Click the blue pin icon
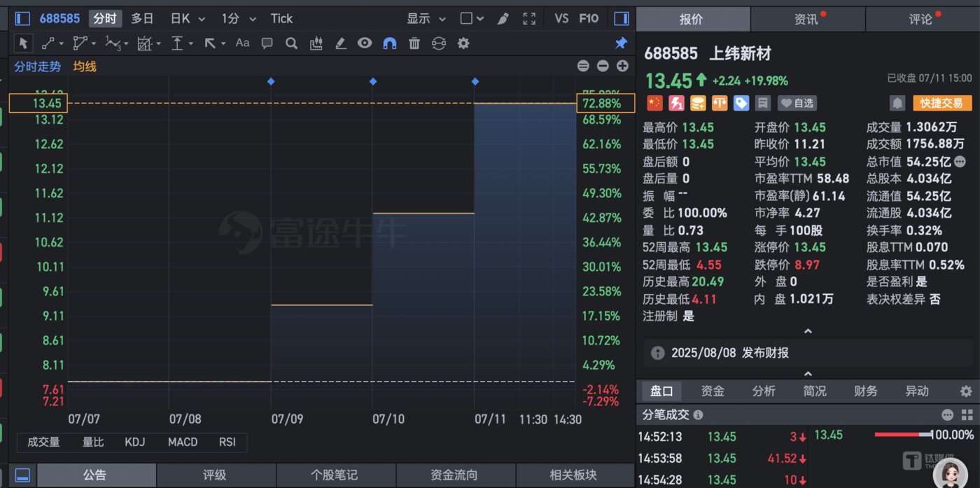The image size is (980, 488). tap(621, 43)
